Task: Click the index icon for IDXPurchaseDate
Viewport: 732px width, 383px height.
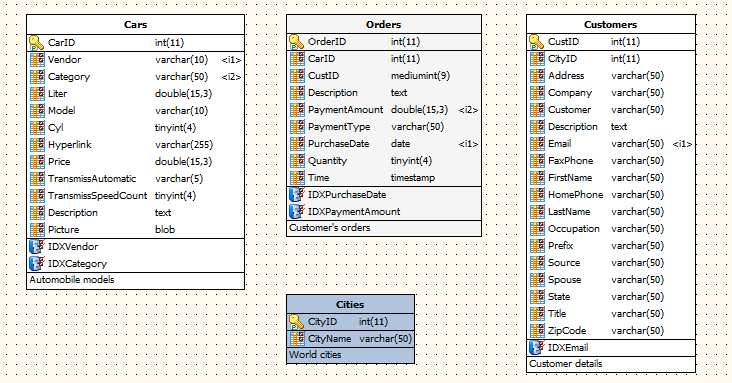Action: tap(297, 195)
